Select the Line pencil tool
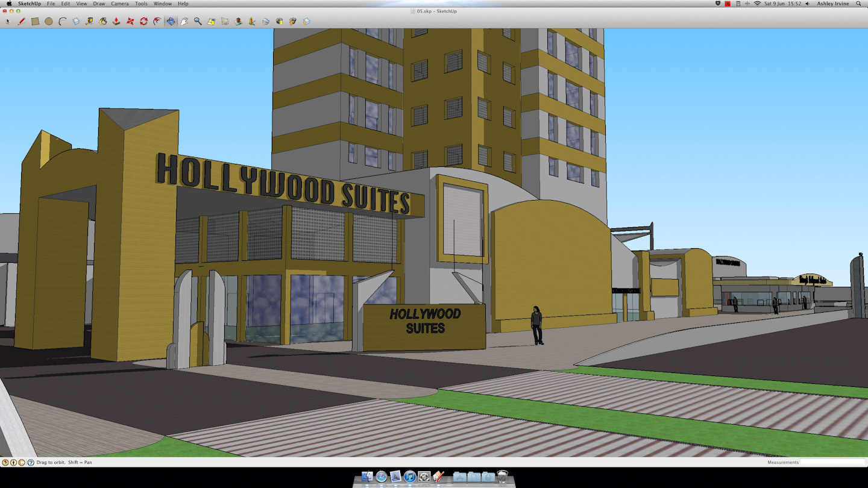 click(21, 21)
